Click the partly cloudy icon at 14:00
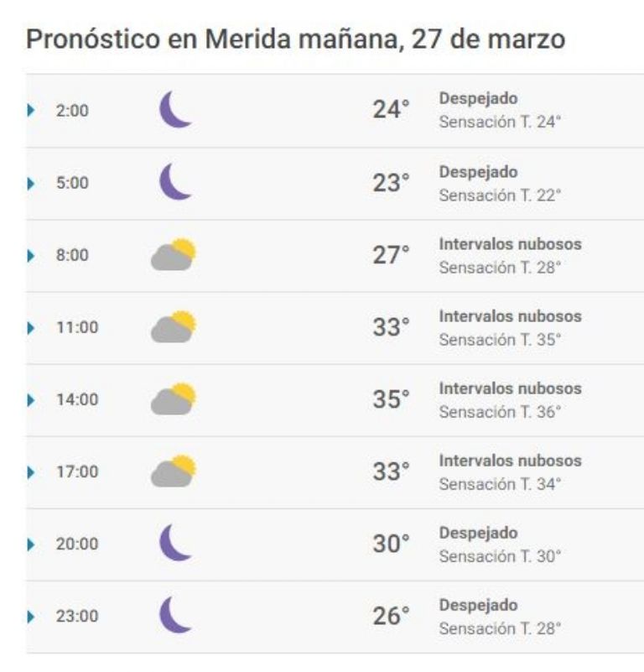This screenshot has width=644, height=672. (x=174, y=399)
